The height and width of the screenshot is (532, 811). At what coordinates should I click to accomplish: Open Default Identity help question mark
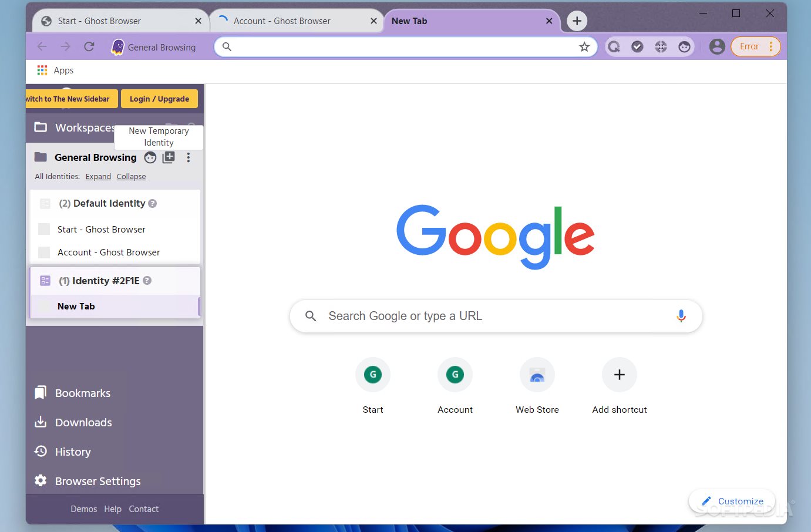(x=152, y=203)
